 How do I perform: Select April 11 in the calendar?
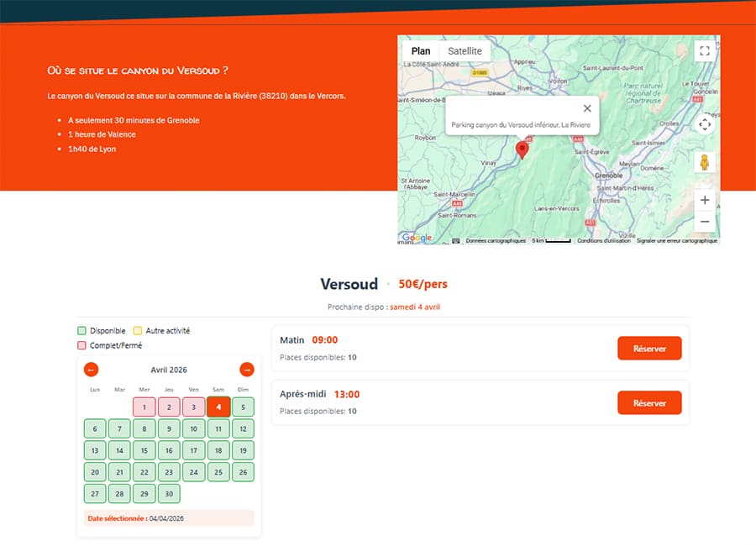(218, 428)
